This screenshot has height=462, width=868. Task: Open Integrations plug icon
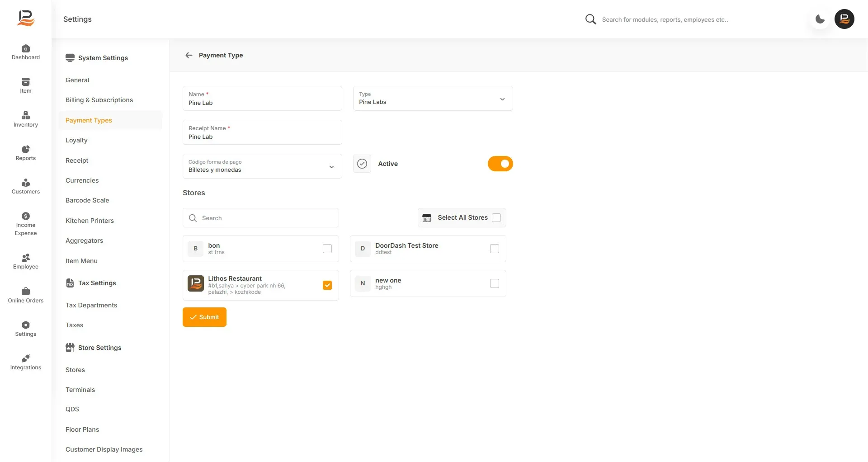pos(26,358)
